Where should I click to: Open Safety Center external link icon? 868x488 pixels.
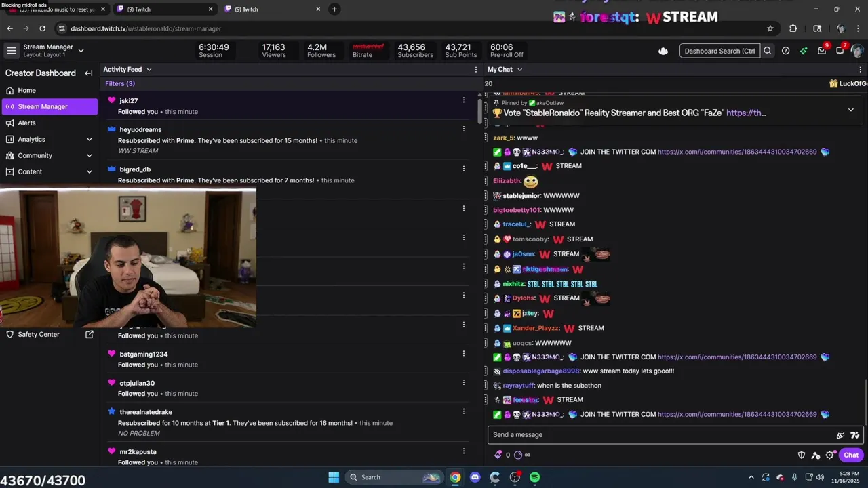tap(89, 334)
